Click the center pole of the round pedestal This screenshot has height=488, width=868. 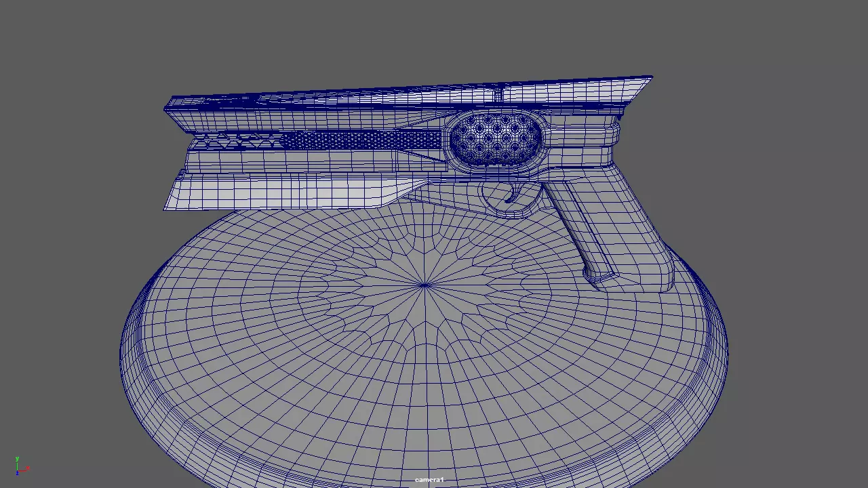(x=425, y=285)
